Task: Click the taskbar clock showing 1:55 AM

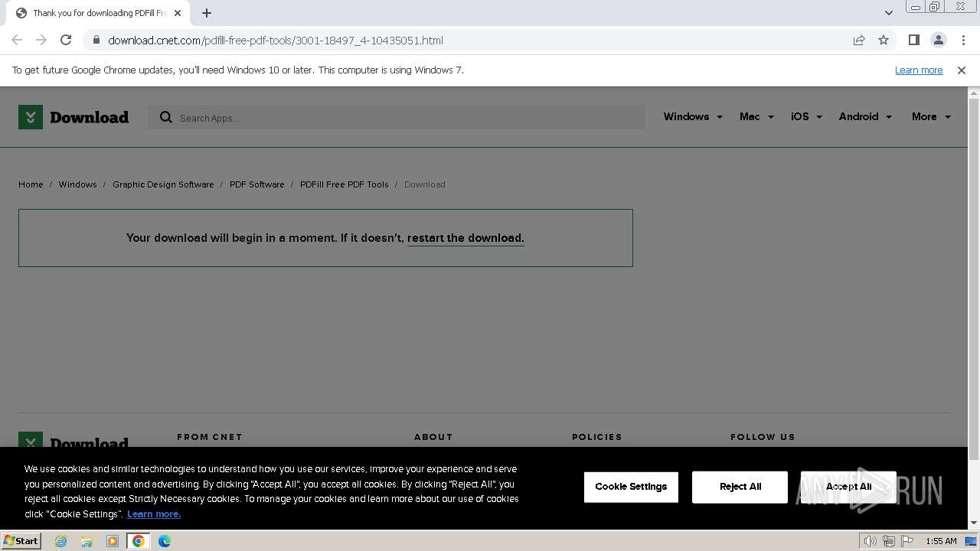Action: (x=941, y=541)
